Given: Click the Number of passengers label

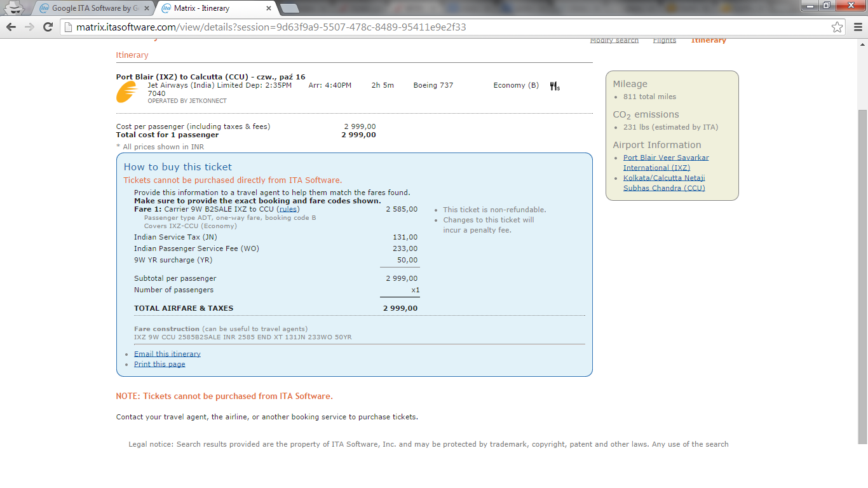Looking at the screenshot, I should [x=174, y=290].
